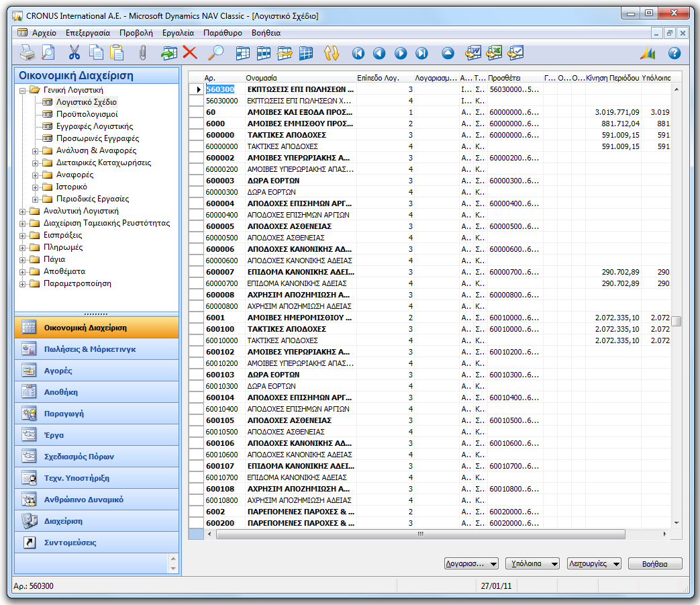
Task: Click account number cell 6001
Action: click(x=225, y=318)
